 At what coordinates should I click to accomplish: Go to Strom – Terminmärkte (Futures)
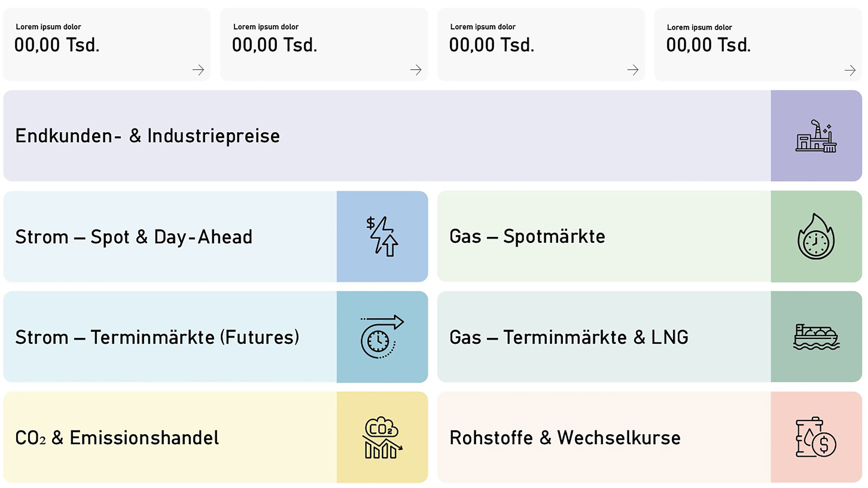pos(157,337)
